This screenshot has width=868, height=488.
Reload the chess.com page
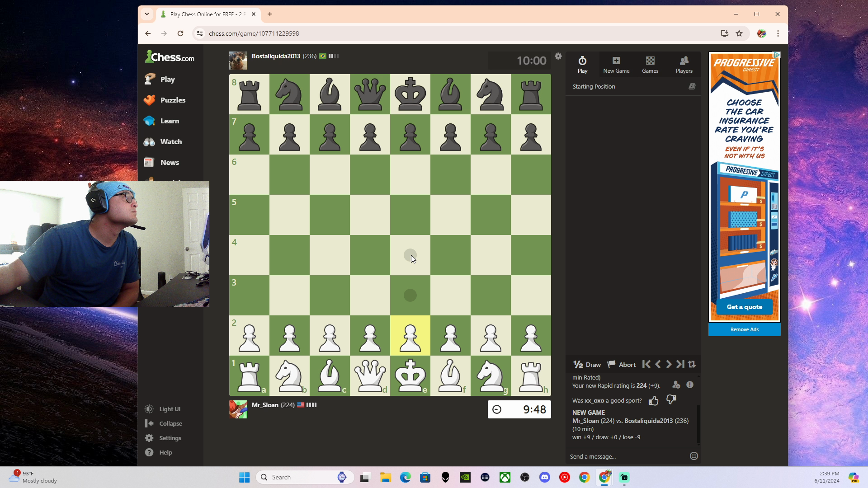click(180, 33)
